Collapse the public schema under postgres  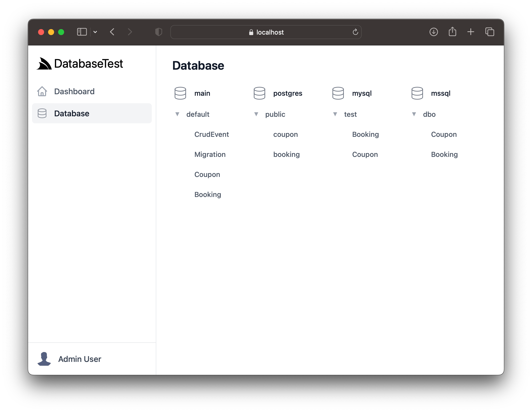(x=256, y=114)
